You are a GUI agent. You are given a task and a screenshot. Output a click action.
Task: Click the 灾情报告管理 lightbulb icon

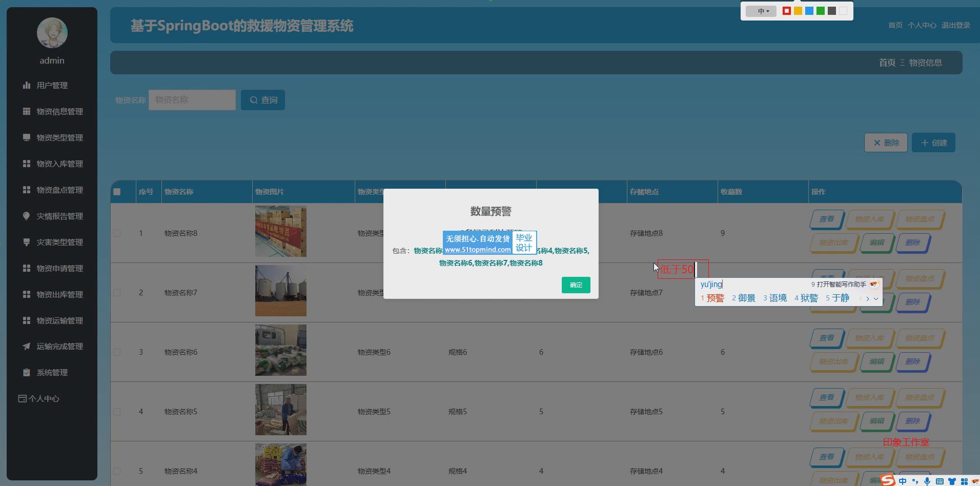[26, 216]
